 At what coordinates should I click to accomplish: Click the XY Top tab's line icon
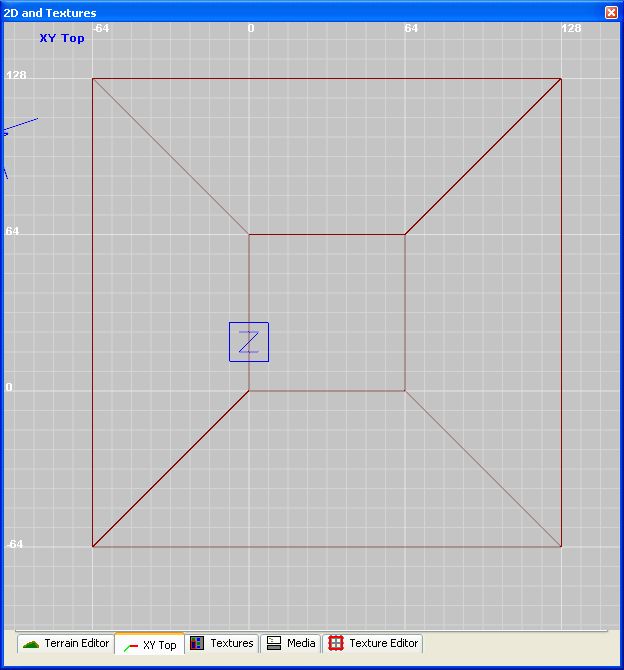pos(130,646)
